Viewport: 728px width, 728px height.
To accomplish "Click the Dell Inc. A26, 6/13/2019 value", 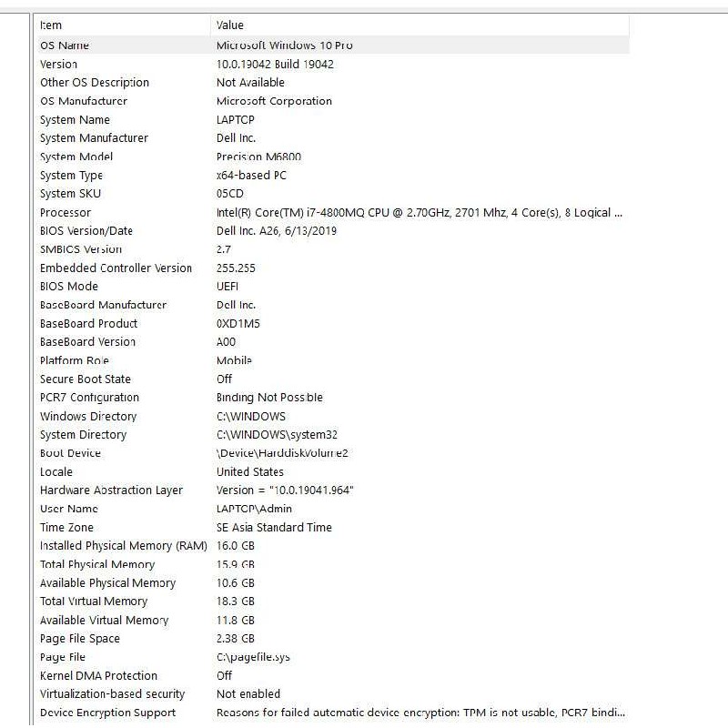I will coord(277,231).
